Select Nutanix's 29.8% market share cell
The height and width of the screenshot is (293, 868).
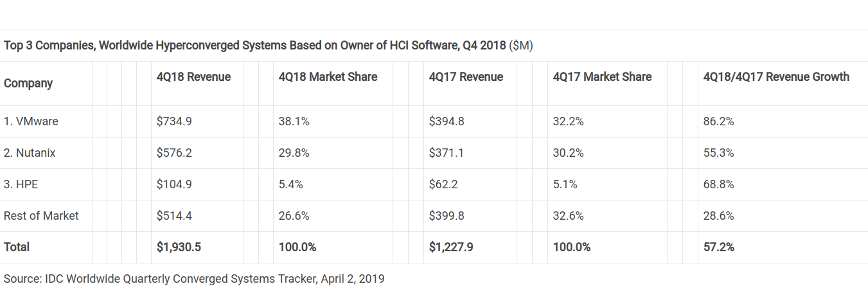(294, 153)
